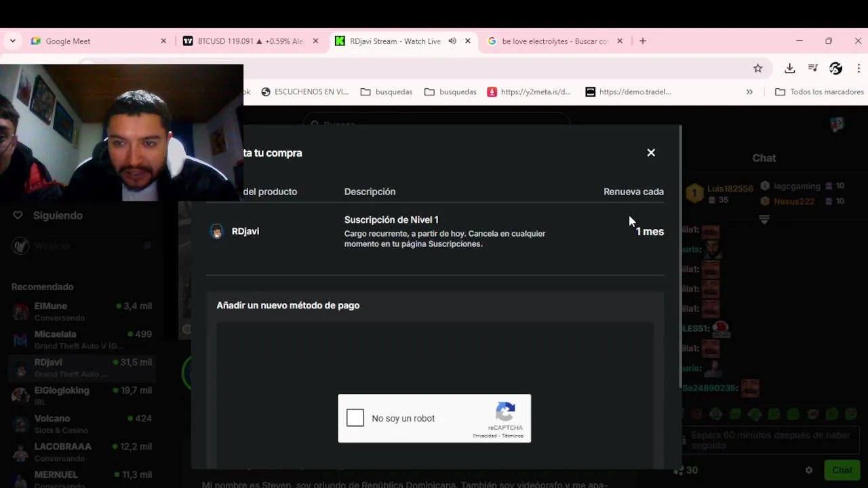The width and height of the screenshot is (868, 488).
Task: Click the user avatar icon above chat
Action: [837, 124]
